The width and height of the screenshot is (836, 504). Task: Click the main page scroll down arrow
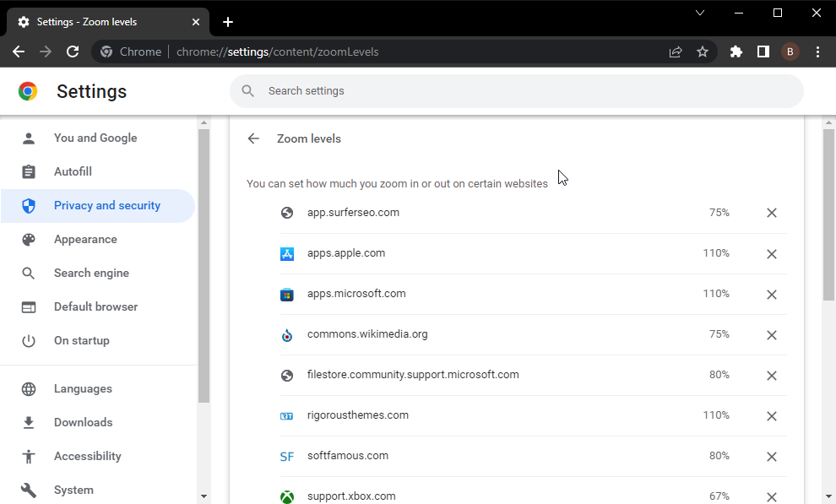click(x=828, y=496)
